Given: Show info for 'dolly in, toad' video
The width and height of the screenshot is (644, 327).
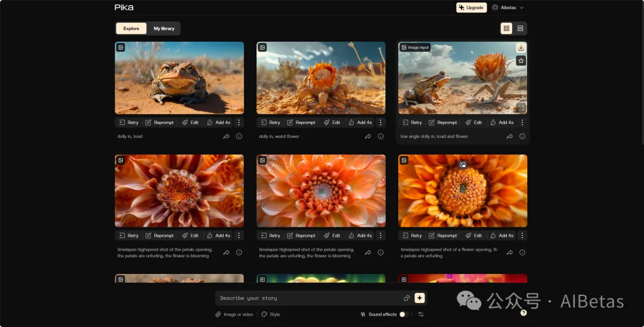Looking at the screenshot, I should click(x=239, y=137).
